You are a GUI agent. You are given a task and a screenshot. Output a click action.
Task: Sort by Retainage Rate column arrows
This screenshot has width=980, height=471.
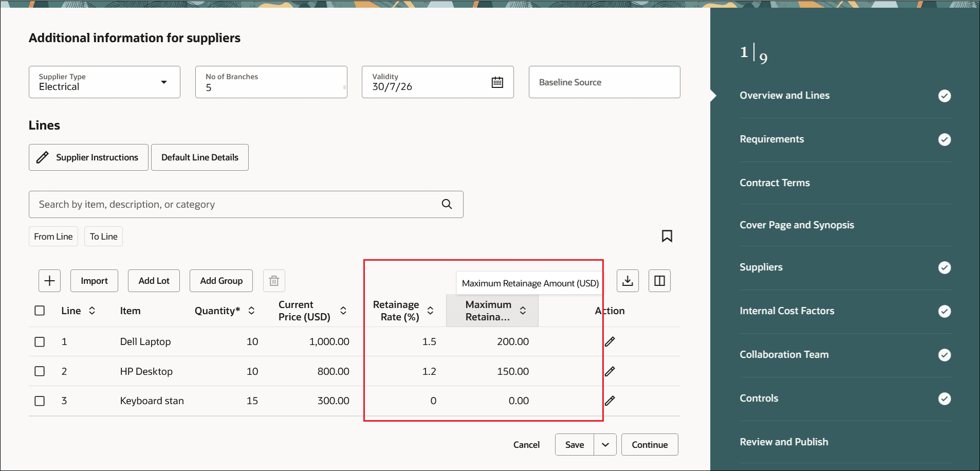(x=430, y=311)
